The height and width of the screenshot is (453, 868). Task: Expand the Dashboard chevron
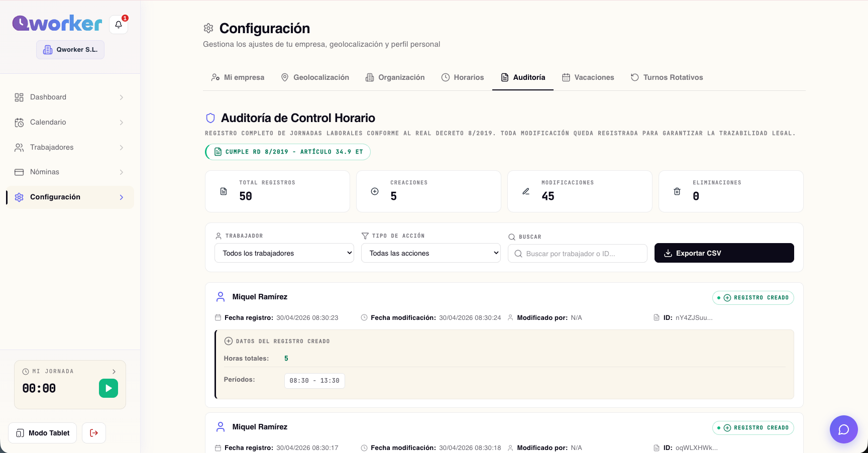(x=122, y=97)
